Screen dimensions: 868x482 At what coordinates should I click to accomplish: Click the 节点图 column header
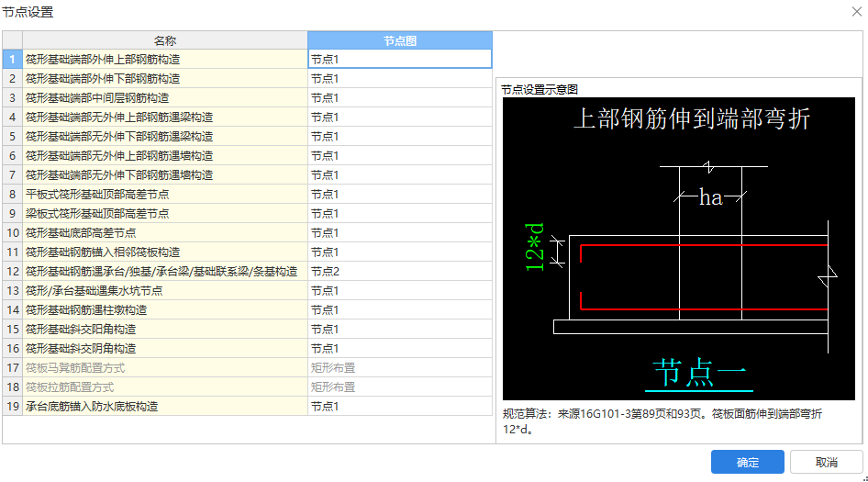(400, 40)
